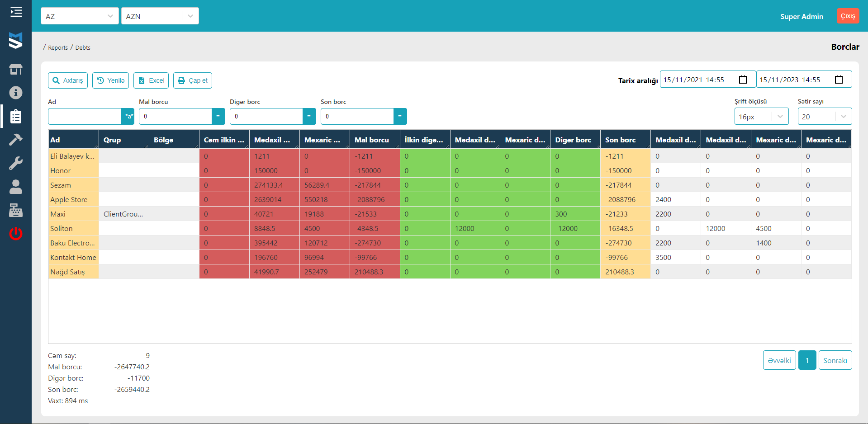The height and width of the screenshot is (424, 868).
Task: Click the ClientGrou... group cell
Action: click(123, 214)
